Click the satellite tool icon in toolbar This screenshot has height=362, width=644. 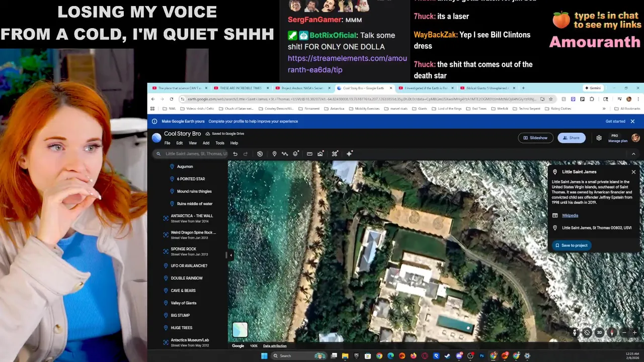tap(335, 154)
